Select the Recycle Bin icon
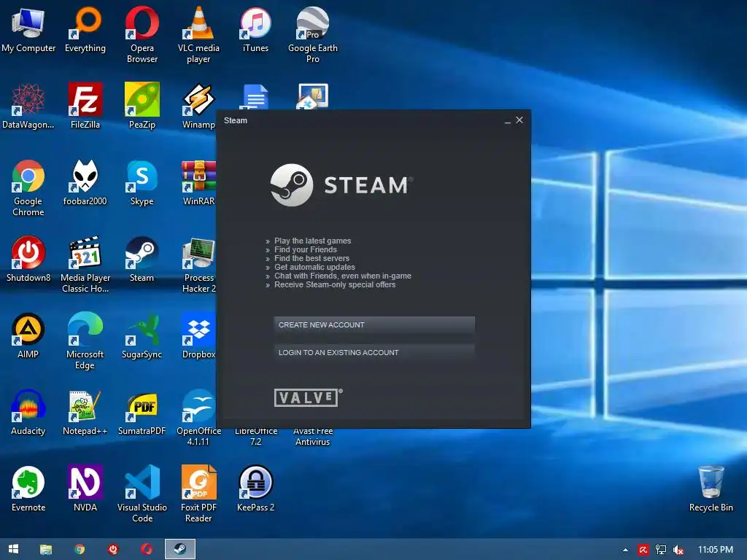 pyautogui.click(x=711, y=489)
